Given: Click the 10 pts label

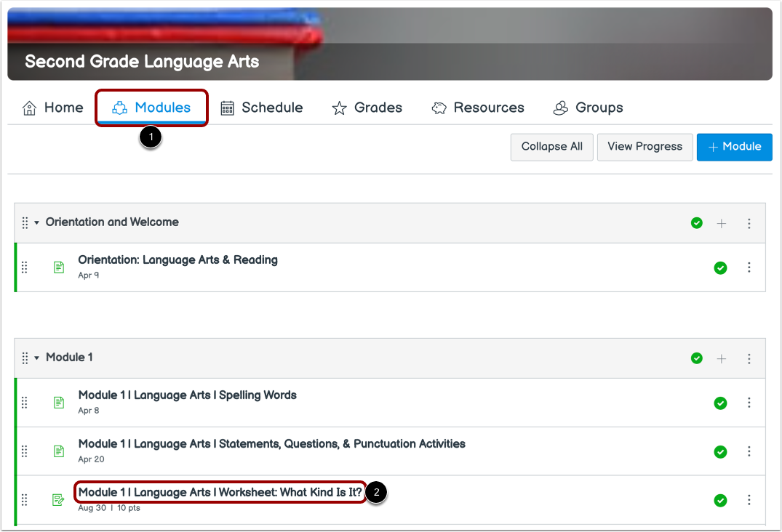Looking at the screenshot, I should 129,508.
